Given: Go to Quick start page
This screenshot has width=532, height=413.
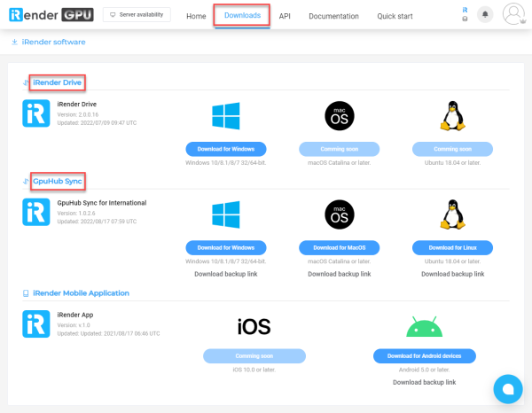Looking at the screenshot, I should pyautogui.click(x=399, y=16).
